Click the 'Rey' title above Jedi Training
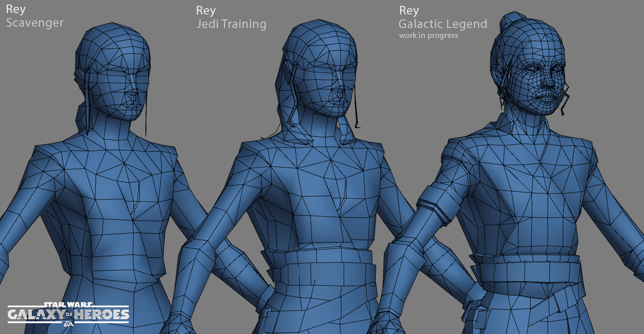Viewport: 644px width, 334px height. [206, 10]
